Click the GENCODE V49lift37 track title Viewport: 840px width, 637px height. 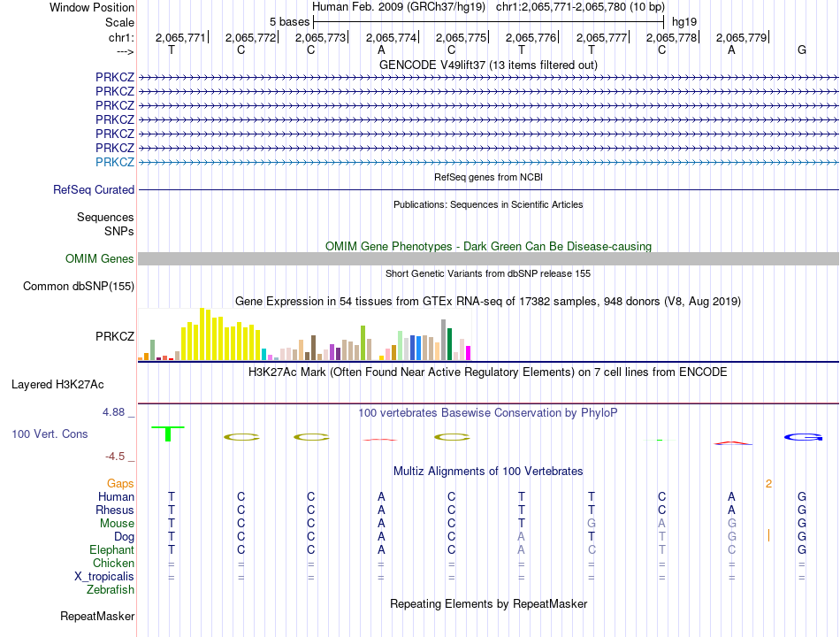coord(488,65)
